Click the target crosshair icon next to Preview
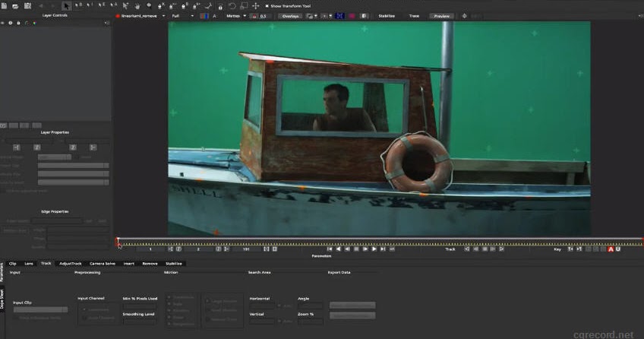The height and width of the screenshot is (339, 644). (x=464, y=16)
